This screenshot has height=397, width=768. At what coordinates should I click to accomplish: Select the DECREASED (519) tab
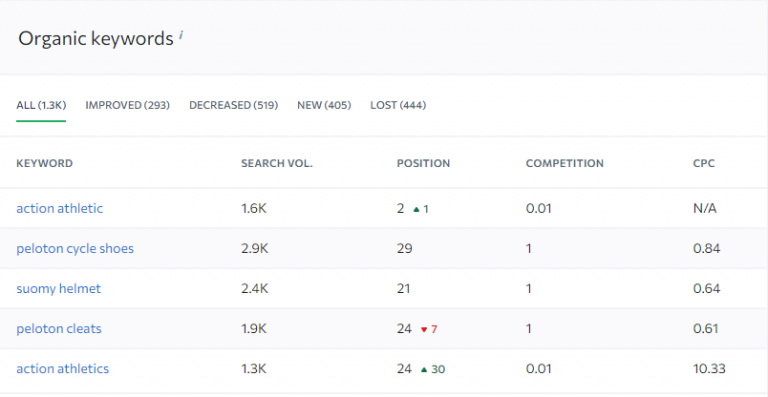[x=234, y=105]
